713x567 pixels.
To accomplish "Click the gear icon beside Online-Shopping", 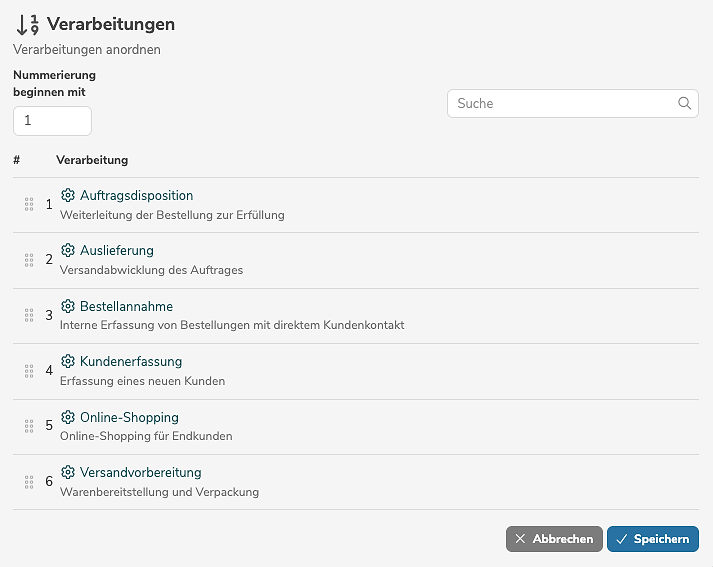I will click(x=68, y=417).
